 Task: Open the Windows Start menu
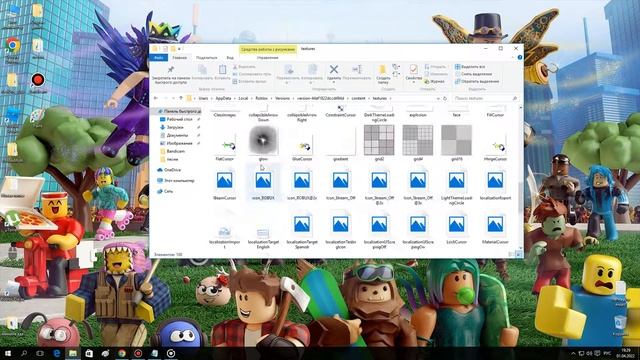pos(8,353)
